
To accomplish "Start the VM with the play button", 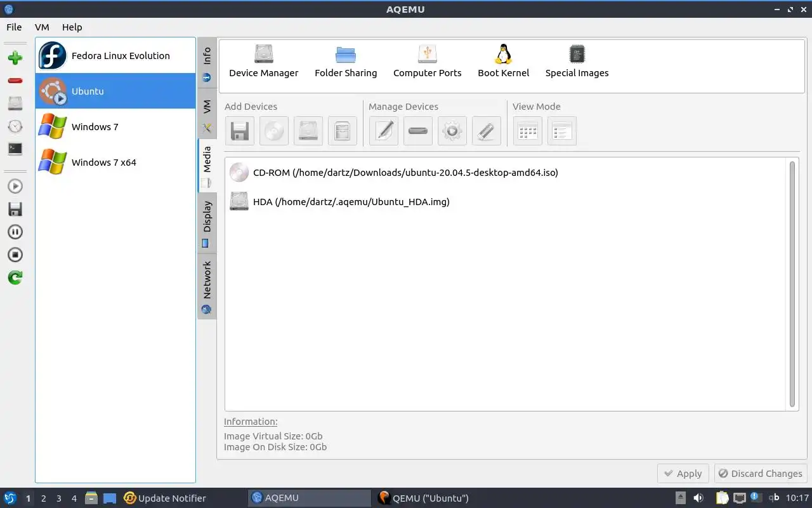I will click(x=15, y=186).
